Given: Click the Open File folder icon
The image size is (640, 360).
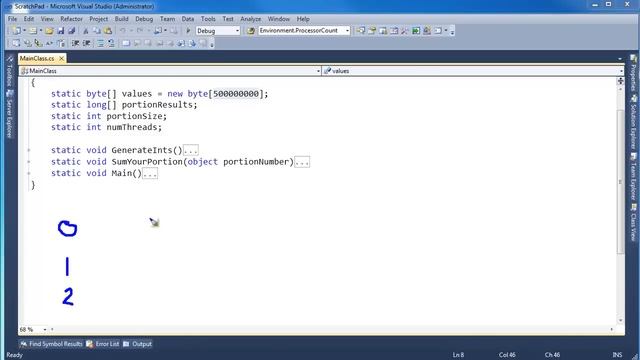Looking at the screenshot, I should pos(49,31).
